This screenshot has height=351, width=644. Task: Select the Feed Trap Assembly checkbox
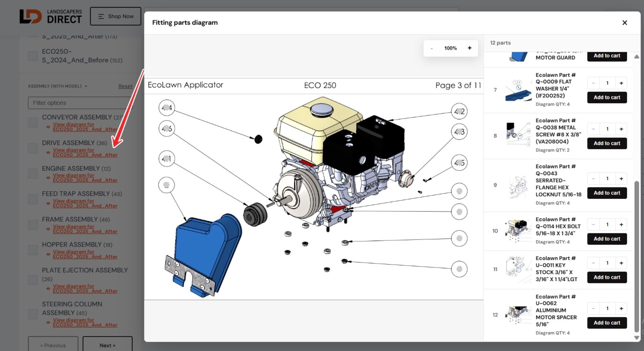[33, 199]
